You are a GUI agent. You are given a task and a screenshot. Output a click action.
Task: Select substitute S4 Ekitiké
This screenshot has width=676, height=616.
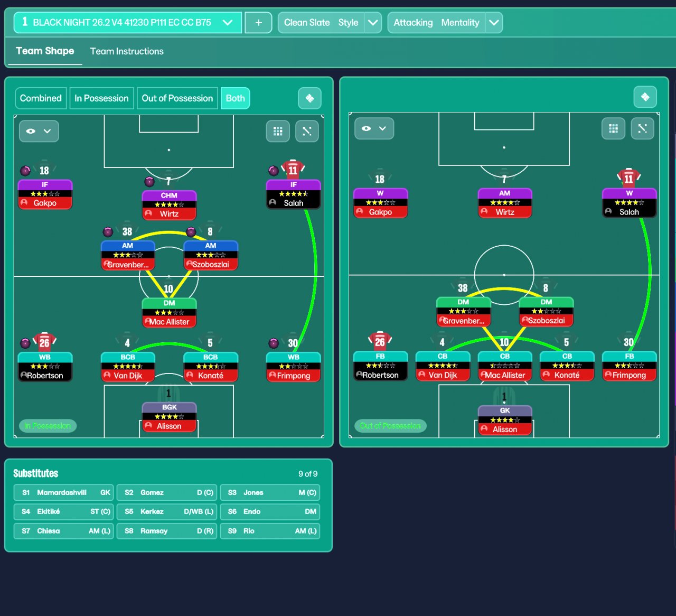pos(63,511)
